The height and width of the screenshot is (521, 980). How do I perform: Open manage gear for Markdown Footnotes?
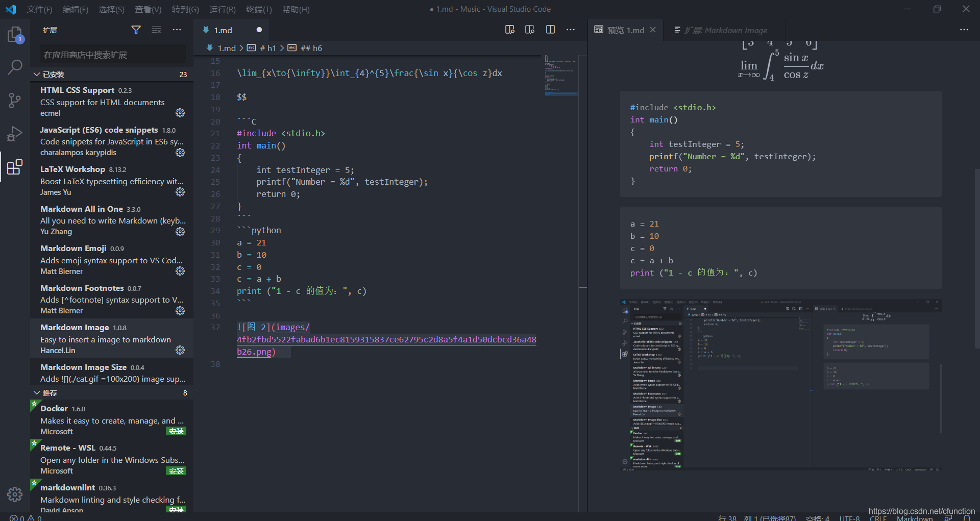coord(180,311)
